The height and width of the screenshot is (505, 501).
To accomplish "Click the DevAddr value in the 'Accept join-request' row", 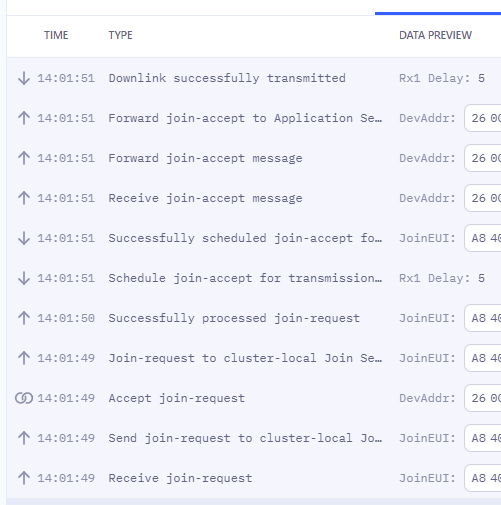I will click(483, 398).
